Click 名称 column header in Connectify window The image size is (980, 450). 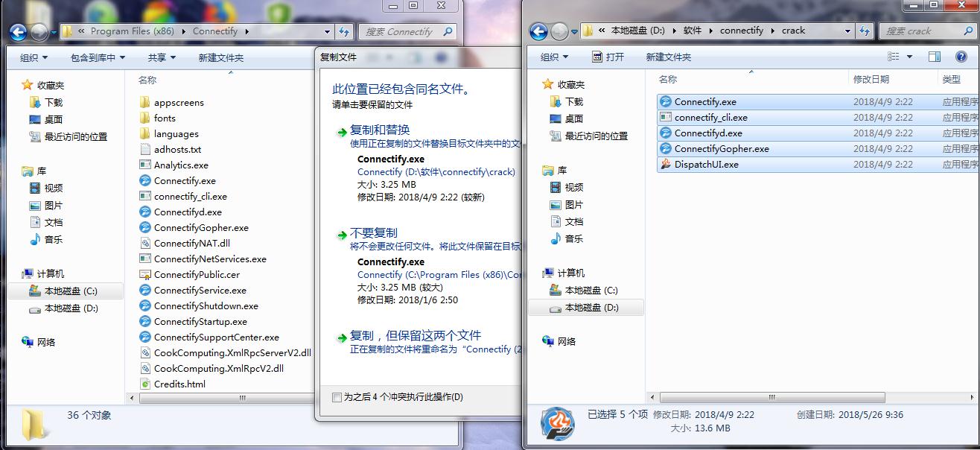tap(147, 80)
